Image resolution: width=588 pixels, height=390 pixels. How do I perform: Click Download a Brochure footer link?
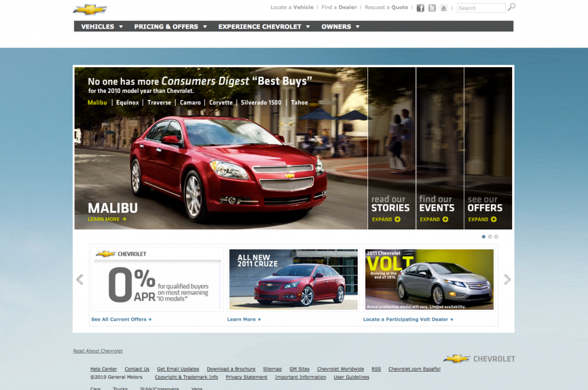pyautogui.click(x=231, y=369)
